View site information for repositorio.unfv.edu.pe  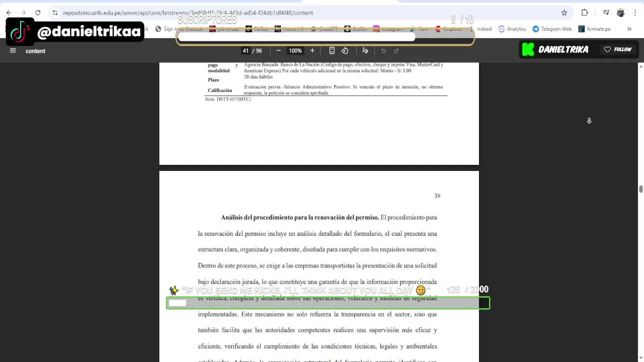pyautogui.click(x=55, y=13)
